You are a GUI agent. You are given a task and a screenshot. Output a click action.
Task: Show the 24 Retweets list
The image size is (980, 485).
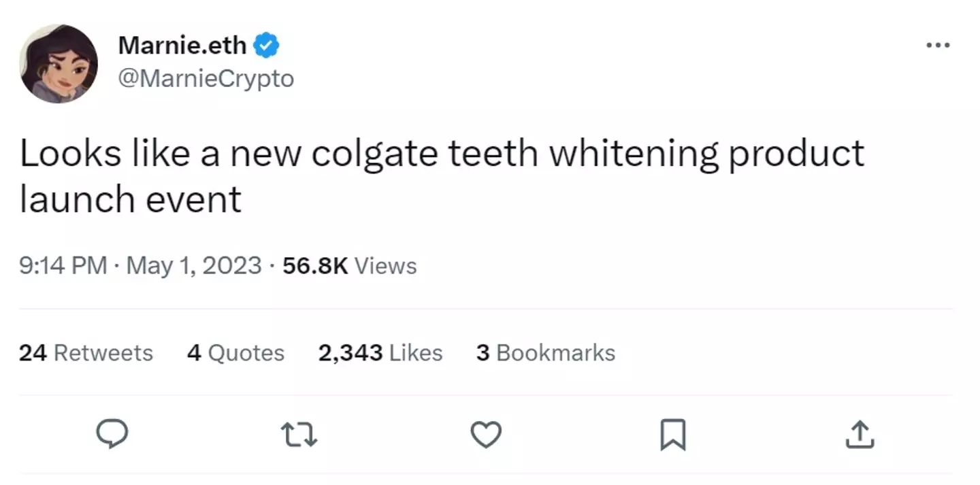86,353
